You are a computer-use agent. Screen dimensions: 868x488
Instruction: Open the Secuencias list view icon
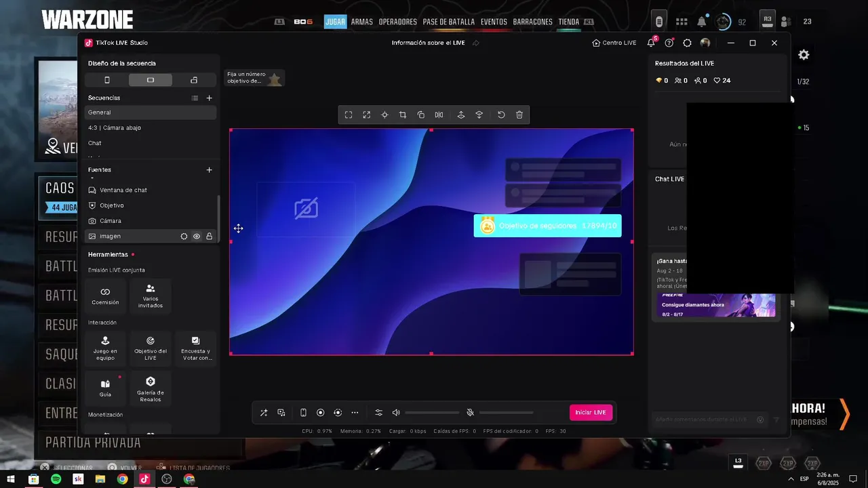(x=195, y=98)
